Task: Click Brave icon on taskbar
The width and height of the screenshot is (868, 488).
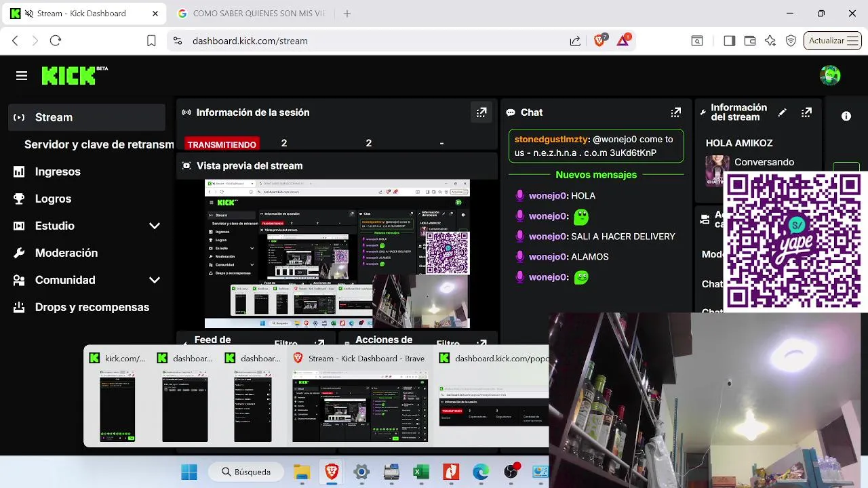Action: click(x=332, y=472)
